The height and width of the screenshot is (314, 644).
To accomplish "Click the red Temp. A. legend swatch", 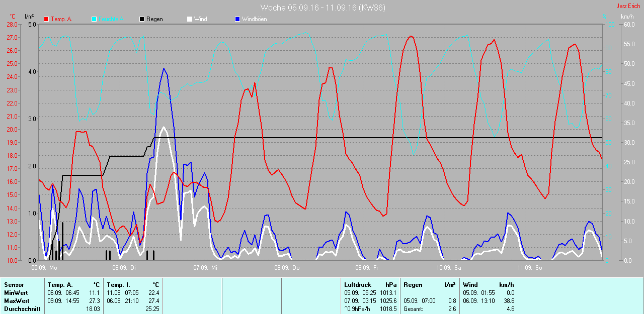I will (x=46, y=19).
